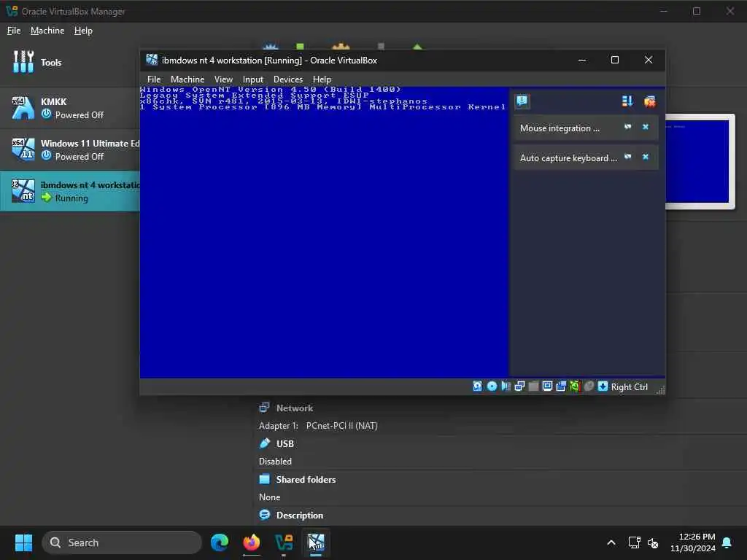Click the network icon in system tray
Screen dimensions: 747x560
click(x=634, y=542)
